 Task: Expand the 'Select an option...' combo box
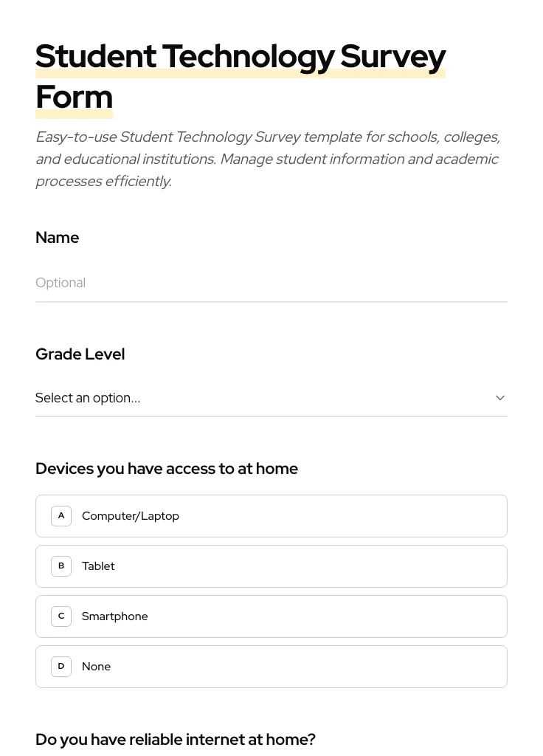[271, 398]
